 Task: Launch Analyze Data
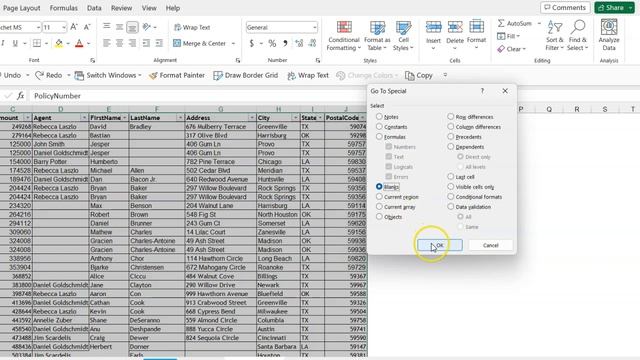click(609, 36)
